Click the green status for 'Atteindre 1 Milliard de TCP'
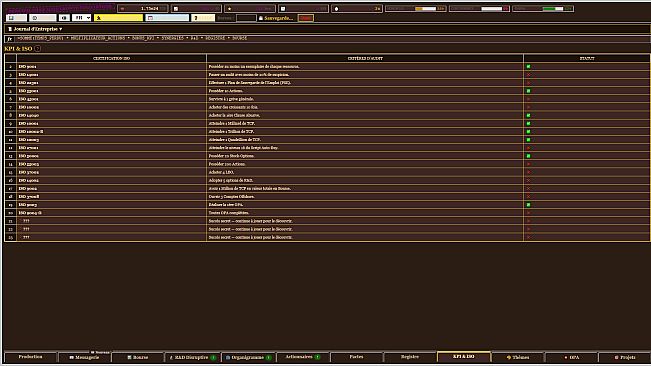 (529, 123)
